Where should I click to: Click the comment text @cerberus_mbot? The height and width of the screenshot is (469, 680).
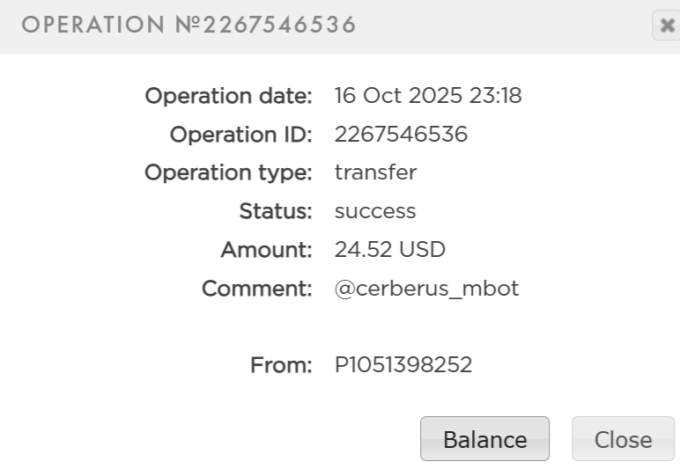tap(427, 289)
